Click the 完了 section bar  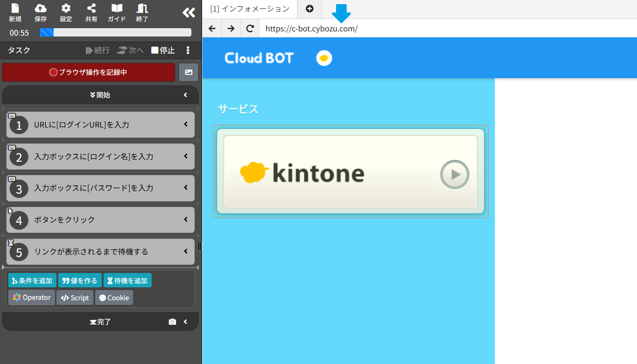100,322
